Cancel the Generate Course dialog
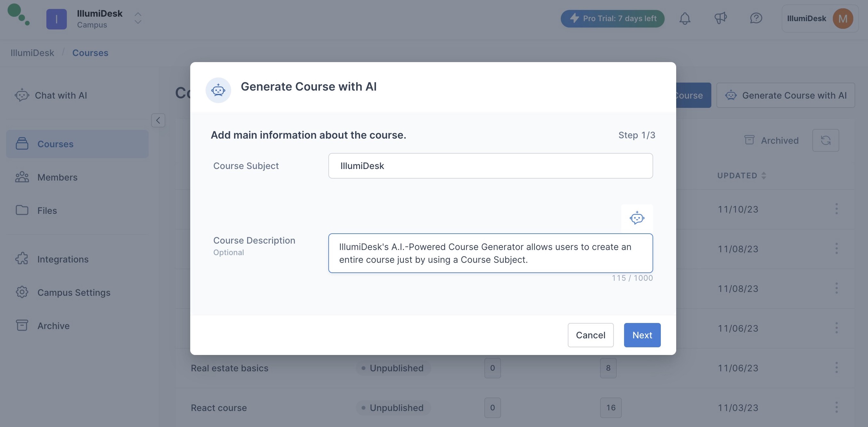The width and height of the screenshot is (868, 427). click(590, 335)
